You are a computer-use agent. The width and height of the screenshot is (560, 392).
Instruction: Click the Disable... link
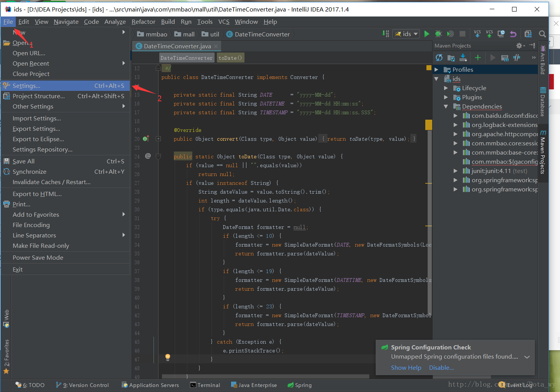[x=441, y=367]
